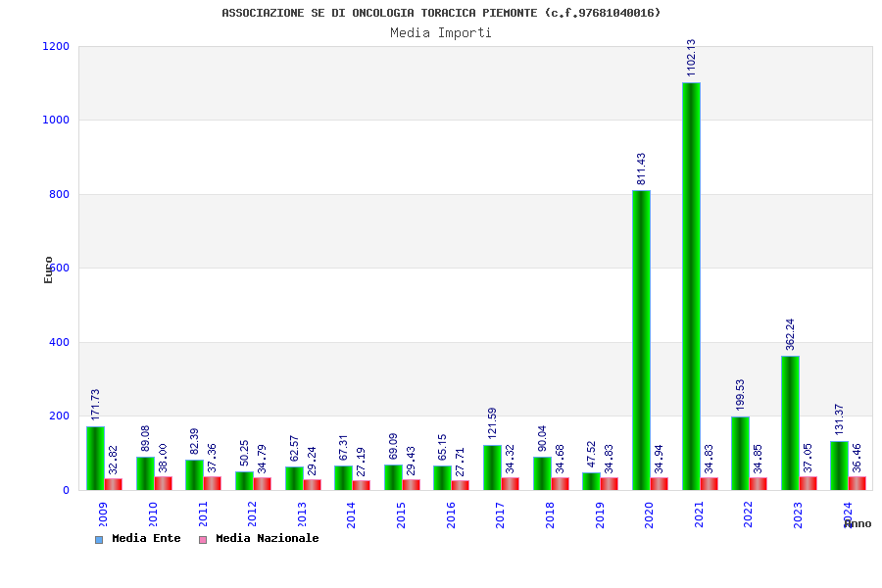Select the red 2023 national bar valued 37.05
This screenshot has width=882, height=588.
808,483
